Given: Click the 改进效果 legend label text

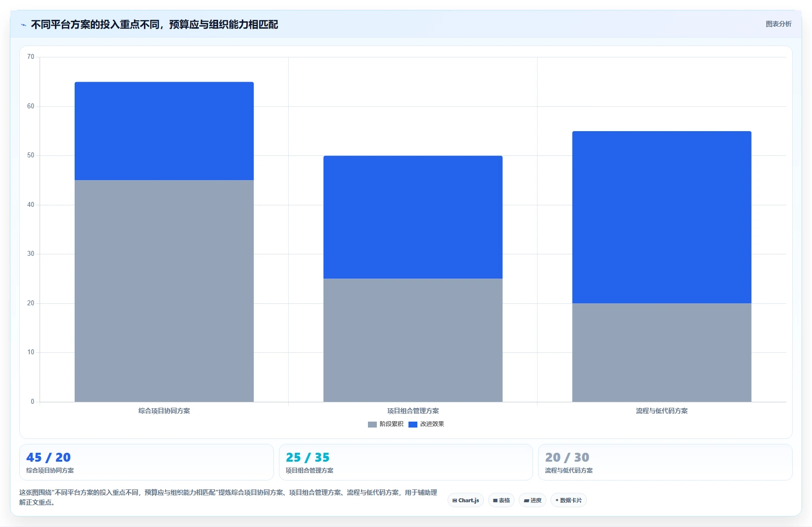Looking at the screenshot, I should tap(432, 424).
